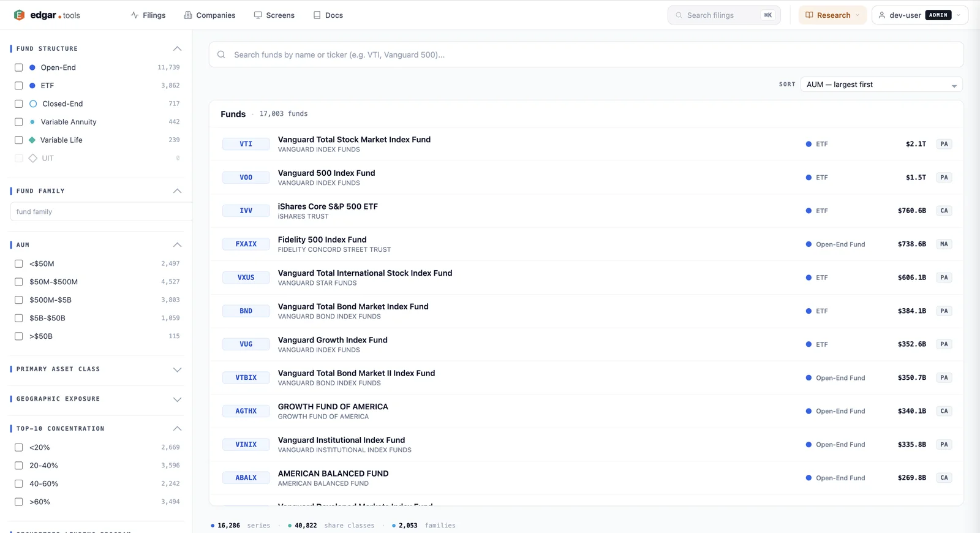This screenshot has width=980, height=533.
Task: Collapse the Top-10 Concentration section
Action: [177, 429]
